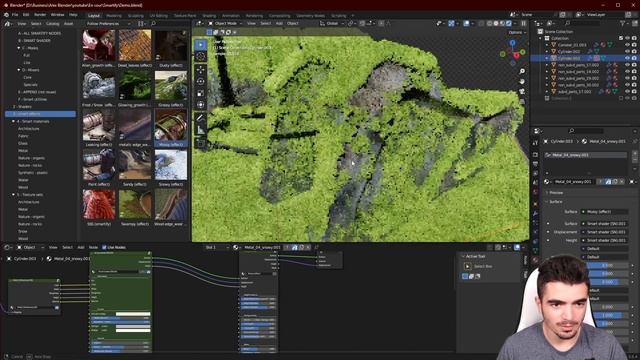
Task: Select the 3 - Smart effects catalog
Action: point(40,114)
